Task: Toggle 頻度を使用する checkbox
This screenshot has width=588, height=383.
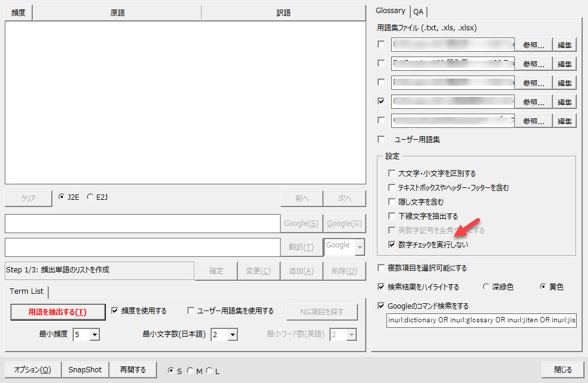Action: (x=115, y=310)
